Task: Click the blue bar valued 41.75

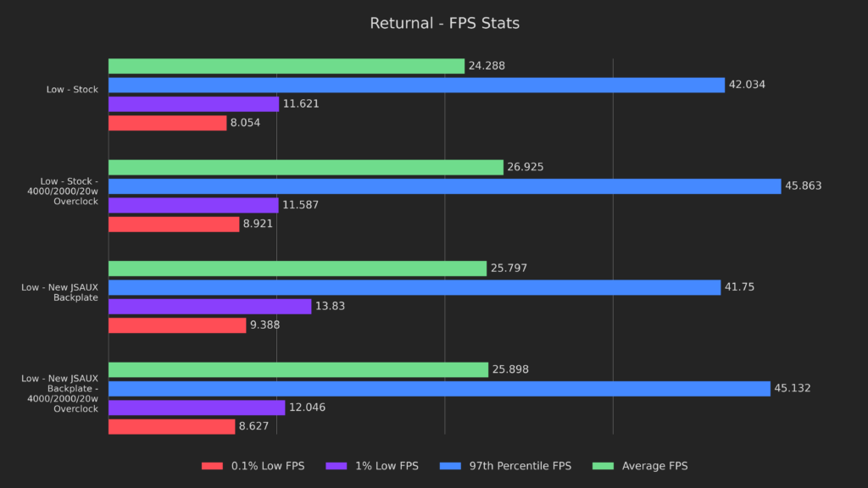Action: [415, 287]
